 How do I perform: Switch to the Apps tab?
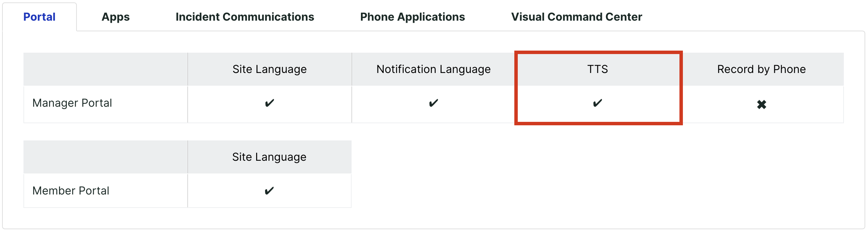115,17
